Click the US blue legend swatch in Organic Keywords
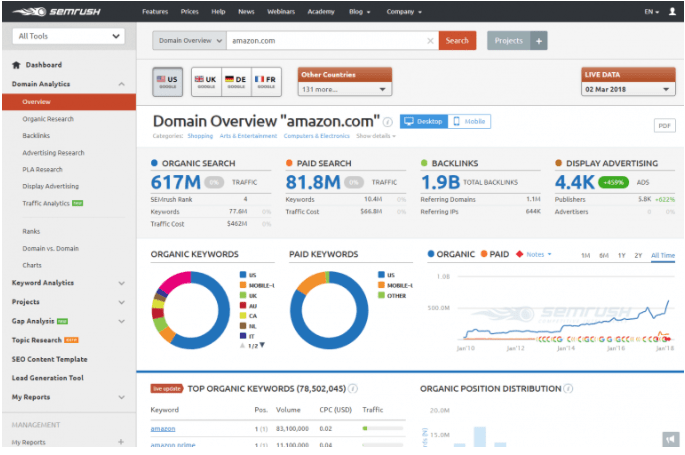The width and height of the screenshot is (685, 455). click(x=243, y=275)
